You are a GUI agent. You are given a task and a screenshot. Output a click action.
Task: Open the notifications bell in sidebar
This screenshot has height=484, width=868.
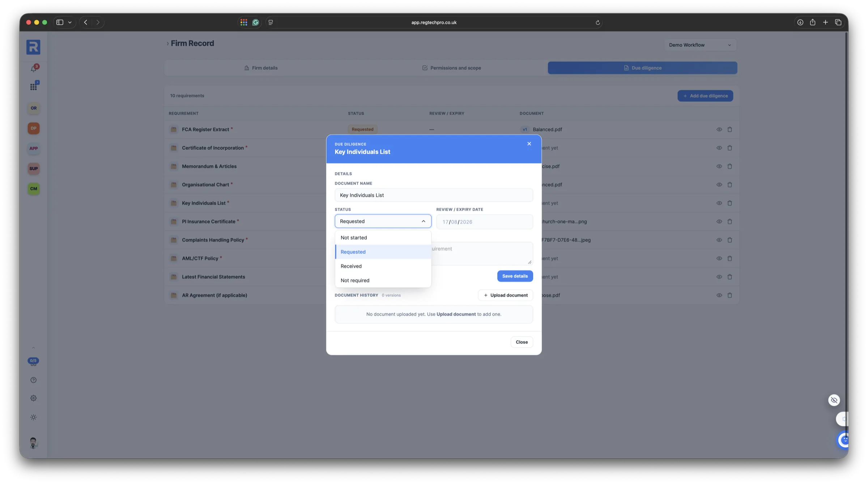34,68
